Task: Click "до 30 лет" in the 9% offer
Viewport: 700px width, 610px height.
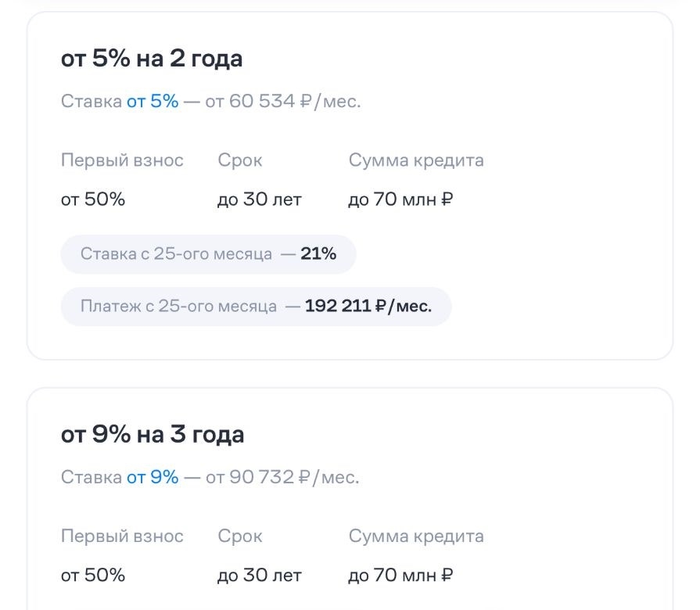Action: tap(260, 576)
